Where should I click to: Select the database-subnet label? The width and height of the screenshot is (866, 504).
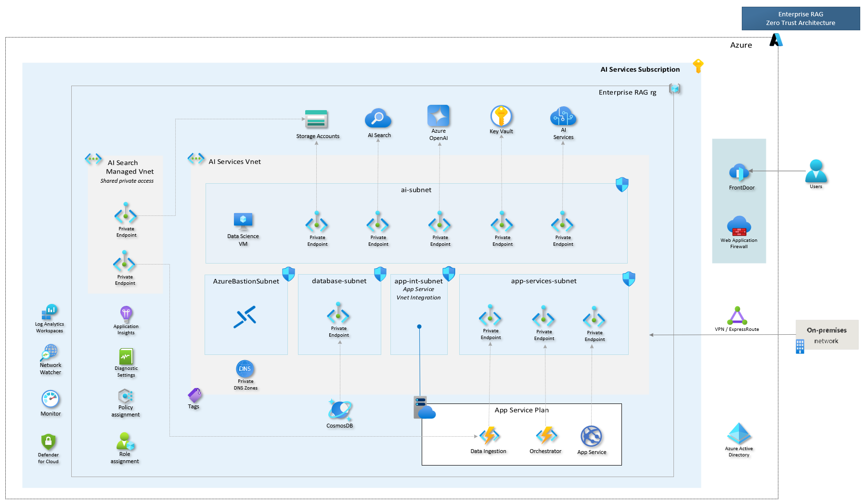tap(339, 281)
